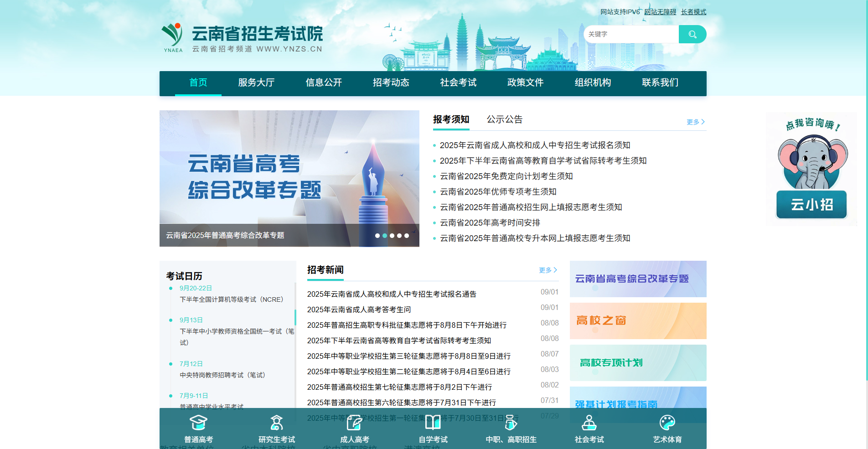Open the 服务大厅 menu item
The image size is (868, 449).
(x=256, y=83)
